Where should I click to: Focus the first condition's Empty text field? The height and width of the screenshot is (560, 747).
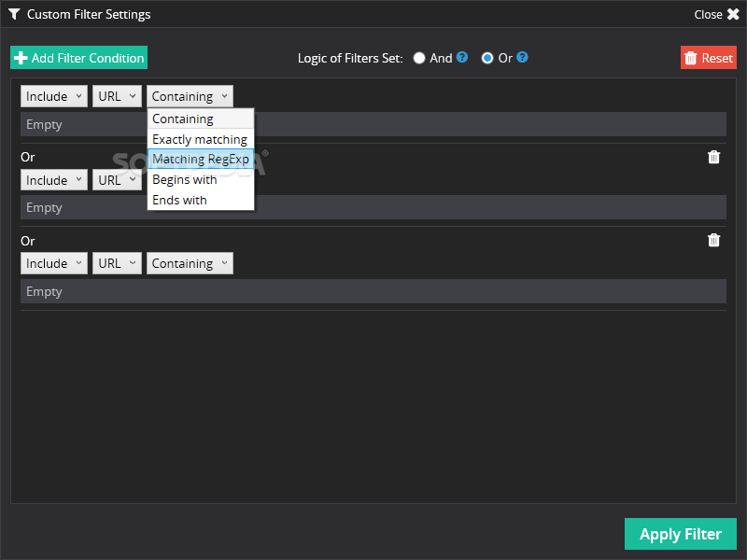373,124
